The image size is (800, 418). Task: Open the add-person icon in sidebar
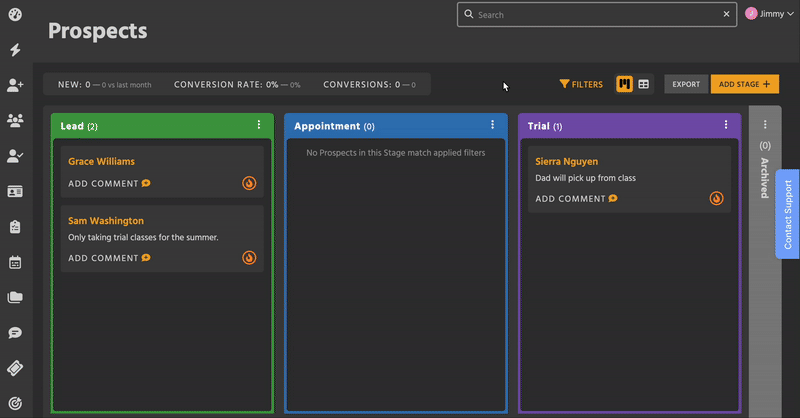(15, 86)
